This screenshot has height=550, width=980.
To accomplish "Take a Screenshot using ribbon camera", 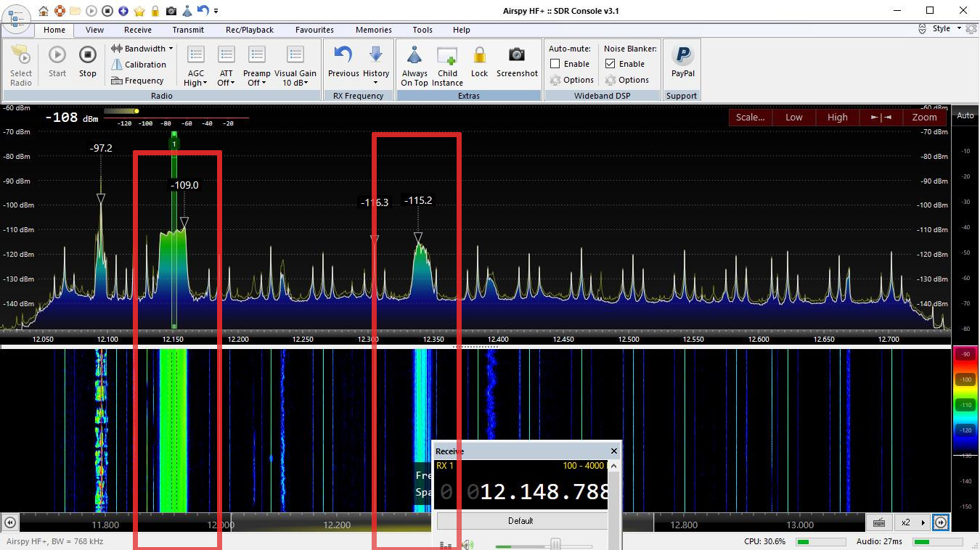I will point(517,61).
